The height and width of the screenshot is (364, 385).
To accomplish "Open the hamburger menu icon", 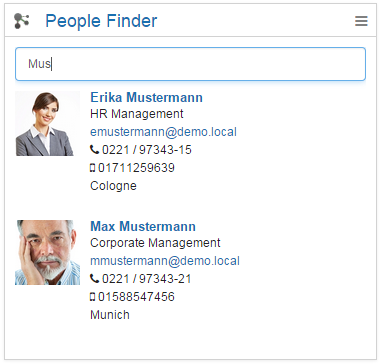I will [x=361, y=21].
